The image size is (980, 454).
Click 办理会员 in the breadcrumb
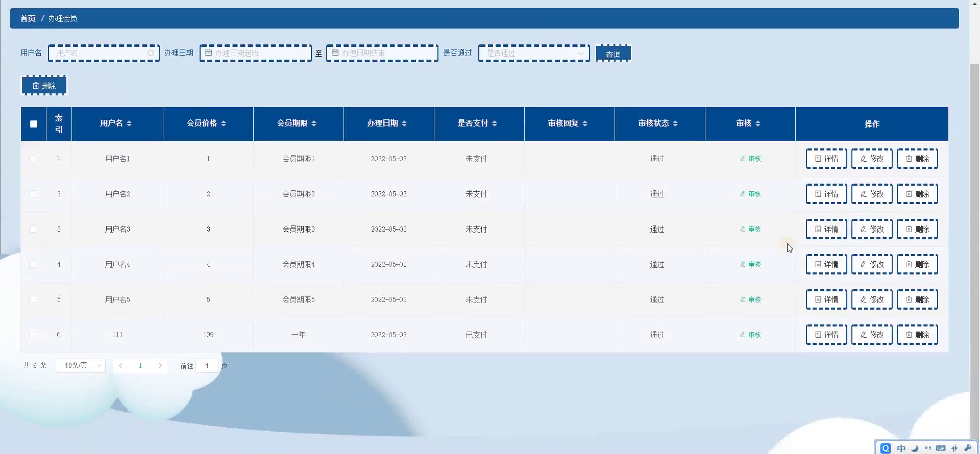coord(63,18)
